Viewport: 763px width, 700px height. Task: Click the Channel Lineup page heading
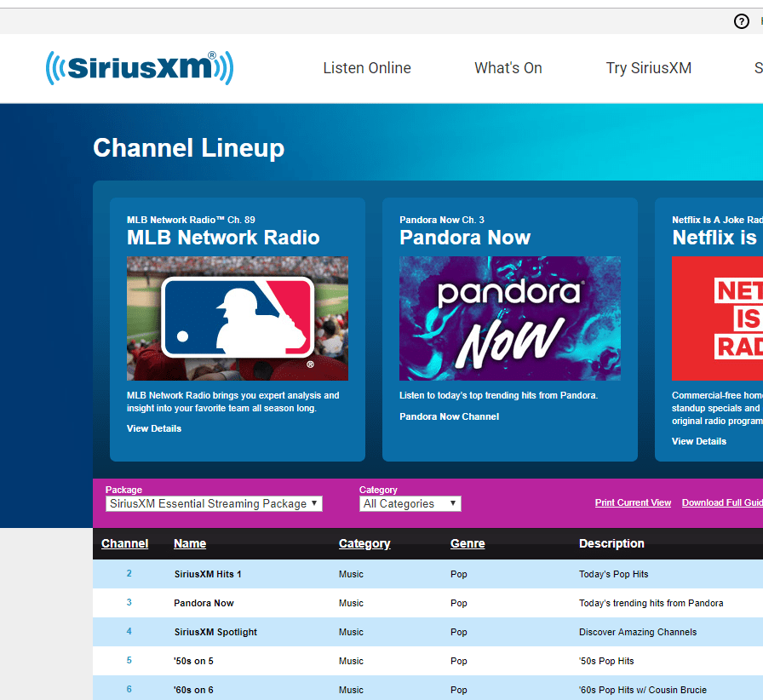(x=189, y=147)
